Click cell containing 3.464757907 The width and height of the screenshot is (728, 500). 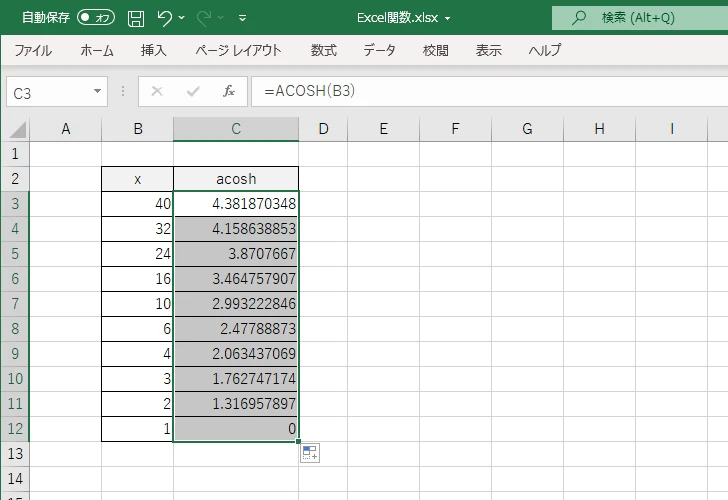click(x=236, y=279)
